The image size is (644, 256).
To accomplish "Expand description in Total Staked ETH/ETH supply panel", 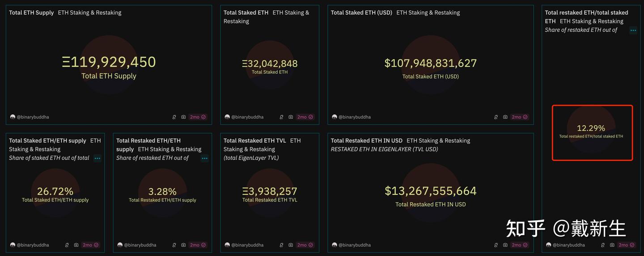I will (x=97, y=158).
